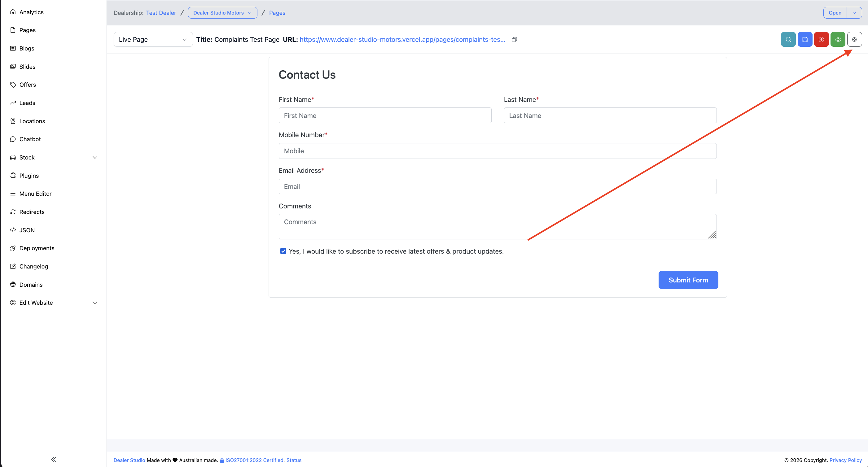The height and width of the screenshot is (467, 868).
Task: Open the Dealer Studio Motors dropdown
Action: (222, 13)
